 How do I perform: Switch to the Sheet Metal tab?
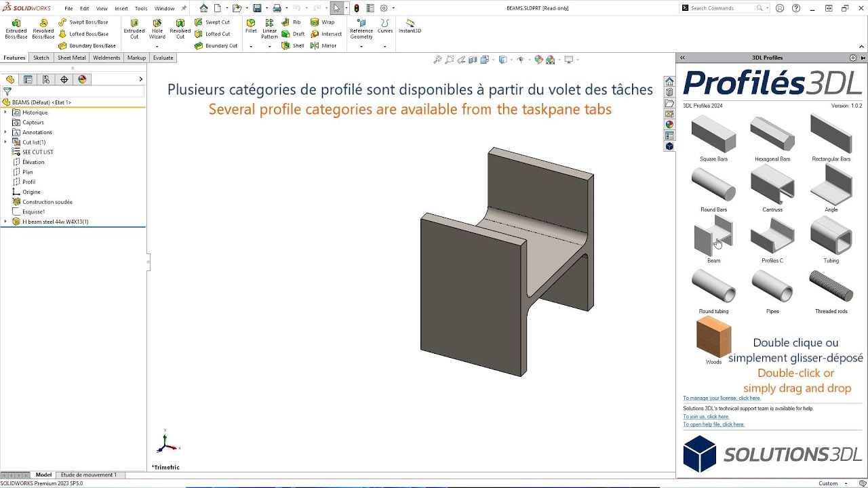(71, 58)
